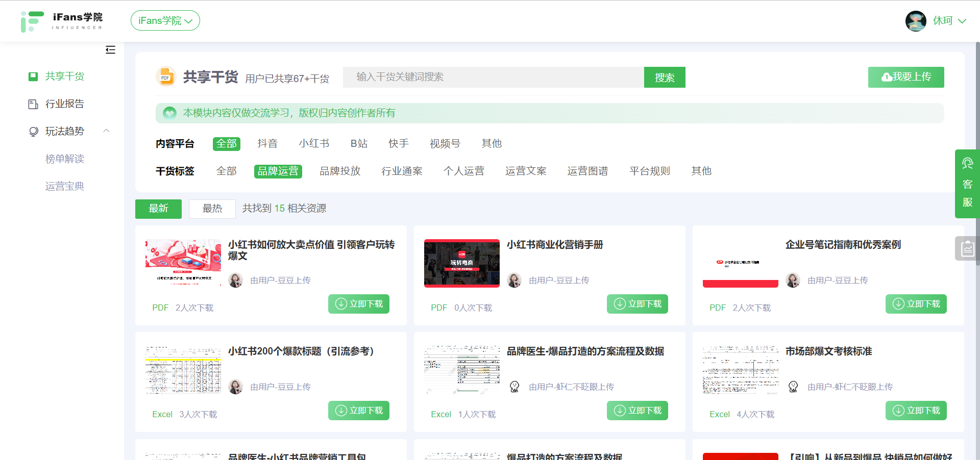Download 小红书如何放大卖点价值 with 立即下载
The height and width of the screenshot is (460, 980).
pyautogui.click(x=359, y=304)
